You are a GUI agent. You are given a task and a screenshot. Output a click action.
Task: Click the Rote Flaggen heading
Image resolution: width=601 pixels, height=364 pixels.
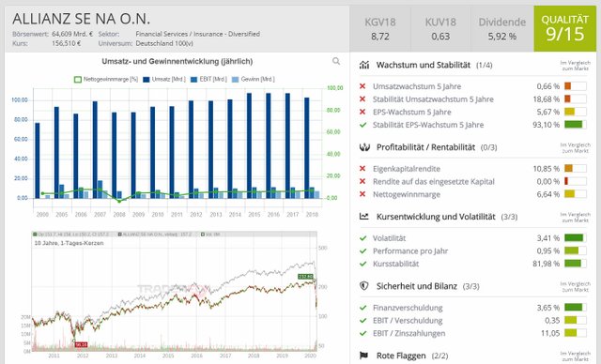(x=401, y=356)
